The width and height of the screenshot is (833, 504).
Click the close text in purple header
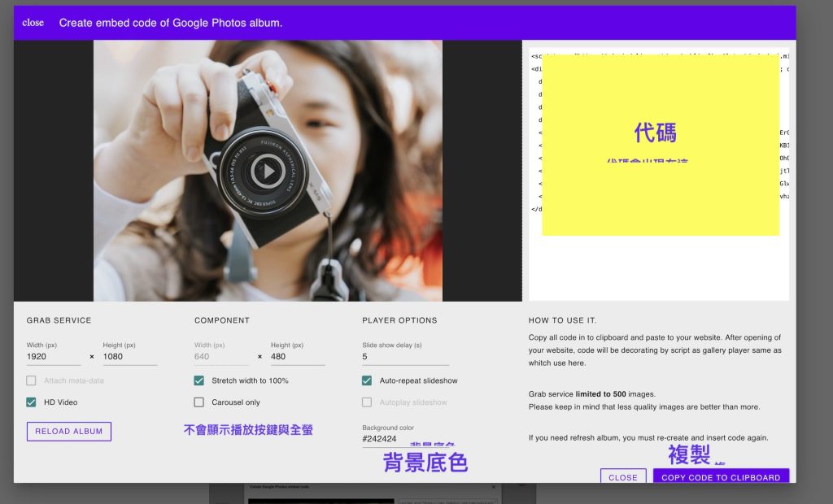(33, 23)
